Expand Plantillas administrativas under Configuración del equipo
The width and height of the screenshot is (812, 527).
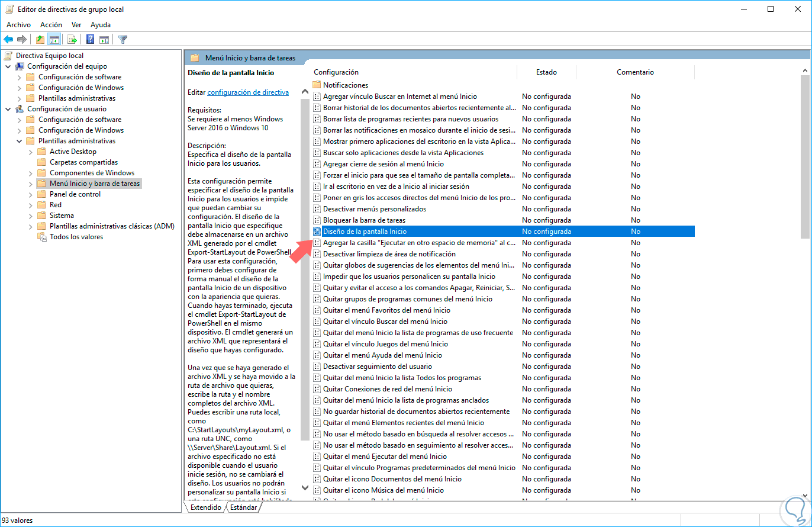(x=20, y=98)
